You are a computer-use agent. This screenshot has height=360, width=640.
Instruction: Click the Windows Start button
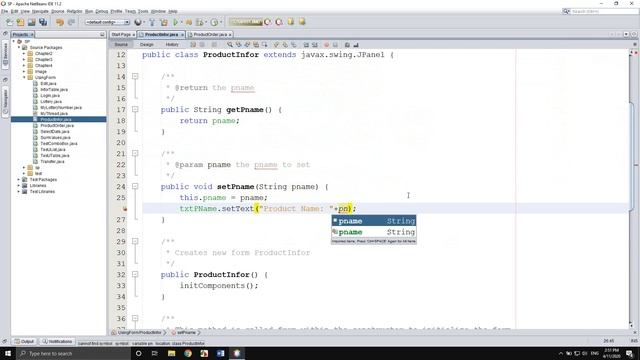8,353
